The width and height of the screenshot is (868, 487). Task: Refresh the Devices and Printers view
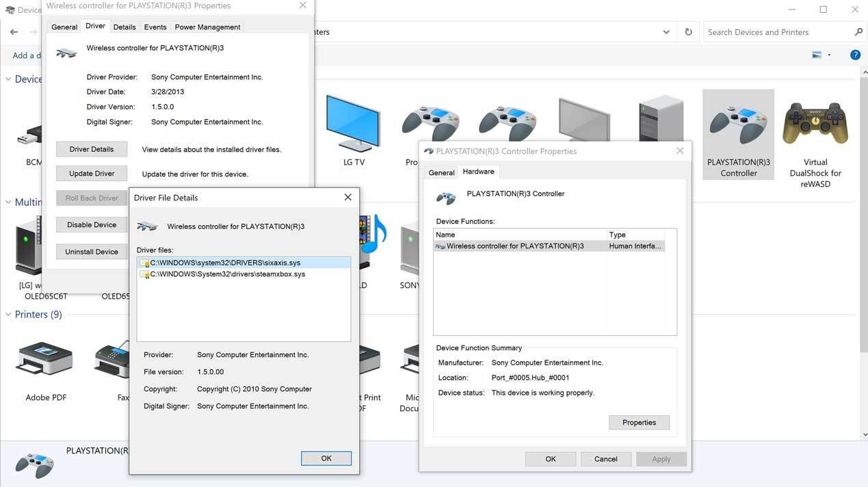pyautogui.click(x=688, y=32)
